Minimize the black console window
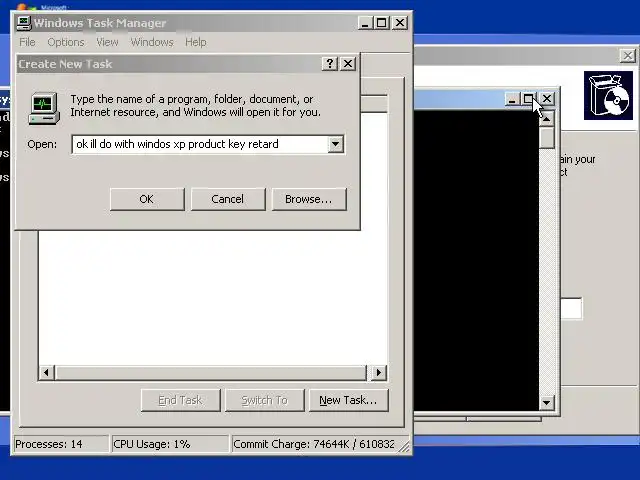This screenshot has width=640, height=480. coord(511,99)
